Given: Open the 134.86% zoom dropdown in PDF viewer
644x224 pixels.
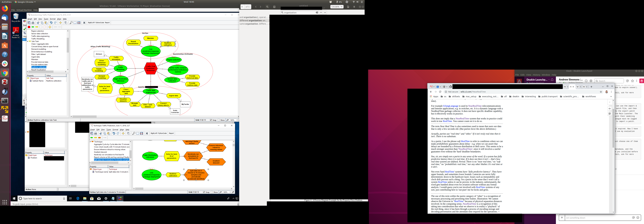Looking at the screenshot, I should click(337, 7).
